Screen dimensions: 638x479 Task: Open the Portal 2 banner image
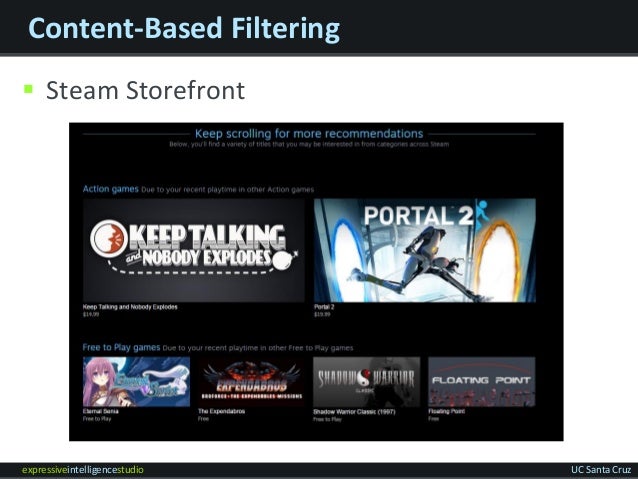(x=425, y=250)
